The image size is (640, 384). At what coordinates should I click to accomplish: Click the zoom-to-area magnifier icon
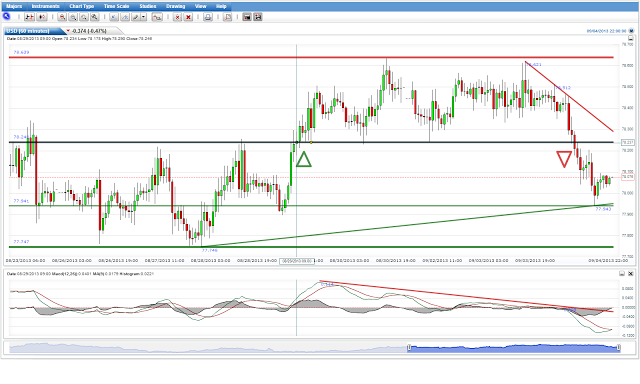(x=94, y=17)
